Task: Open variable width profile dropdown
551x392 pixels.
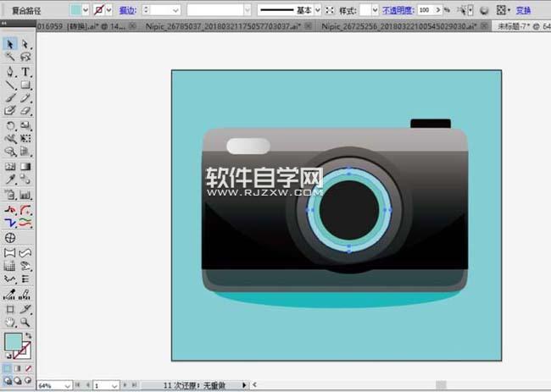Action: (248, 10)
